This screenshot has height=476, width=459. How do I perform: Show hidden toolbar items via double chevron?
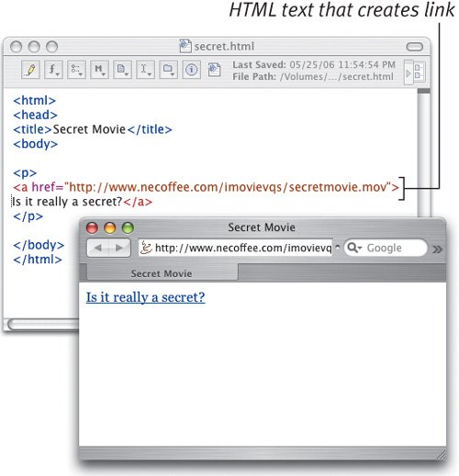click(x=437, y=249)
